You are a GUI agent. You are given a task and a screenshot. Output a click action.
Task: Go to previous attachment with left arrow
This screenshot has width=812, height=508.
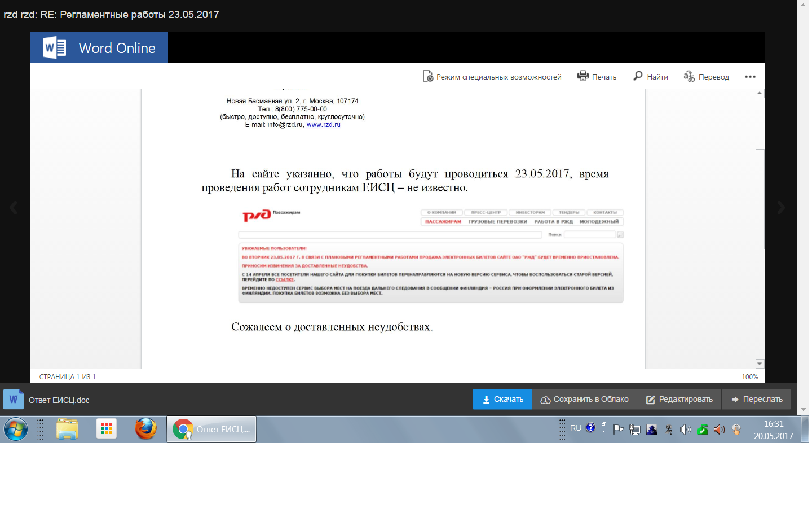tap(14, 208)
